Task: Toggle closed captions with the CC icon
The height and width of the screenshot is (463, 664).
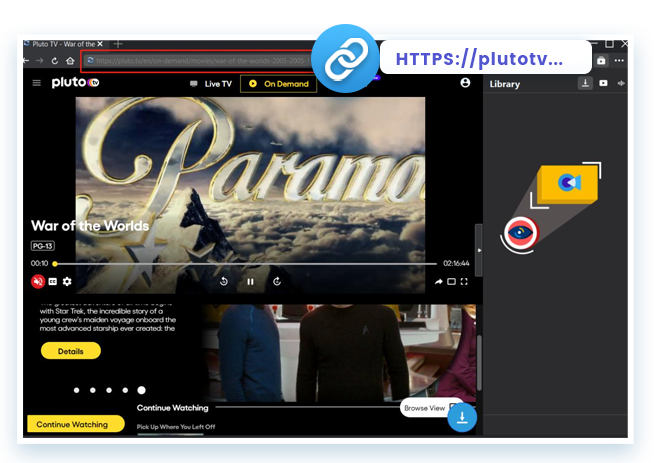Action: tap(53, 281)
